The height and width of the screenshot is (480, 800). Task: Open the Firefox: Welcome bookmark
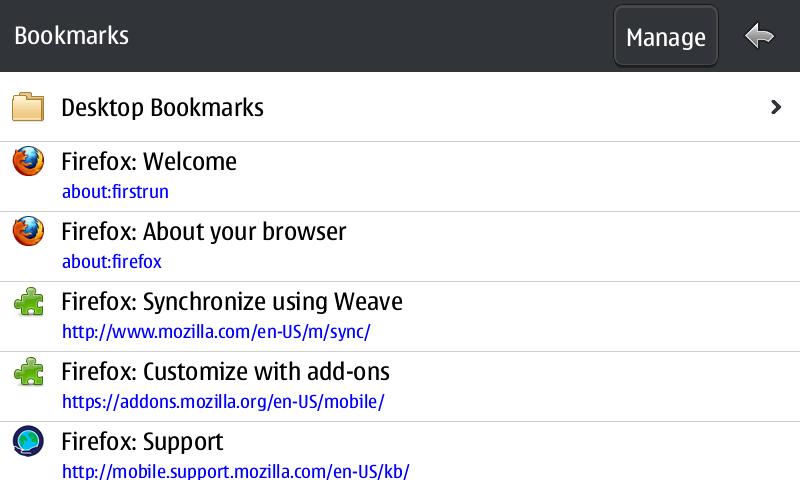149,162
